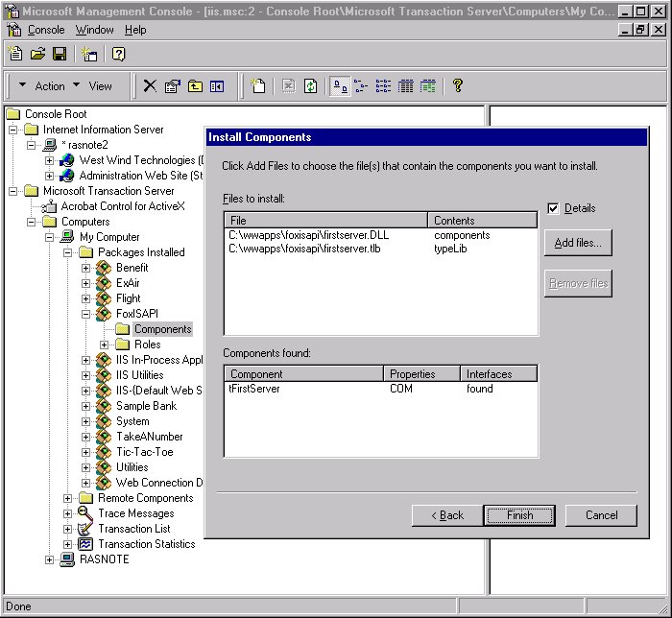Select the Small icons view button
Viewport: 672px width, 618px height.
coord(361,86)
